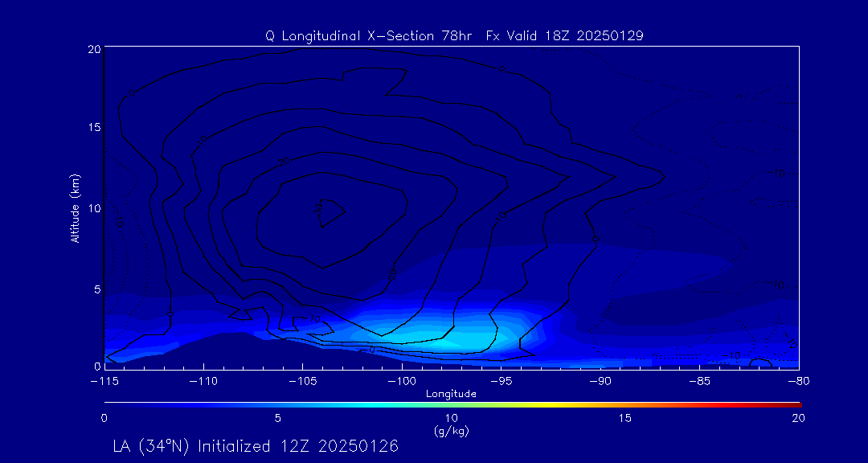This screenshot has height=463, width=868.
Task: Select the -115 longitude tick label
Action: (x=104, y=382)
